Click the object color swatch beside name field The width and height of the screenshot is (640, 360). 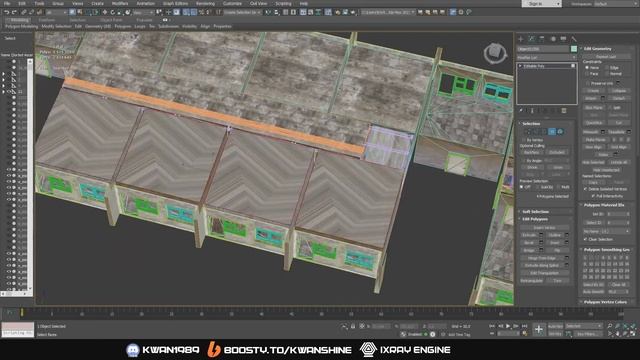574,49
